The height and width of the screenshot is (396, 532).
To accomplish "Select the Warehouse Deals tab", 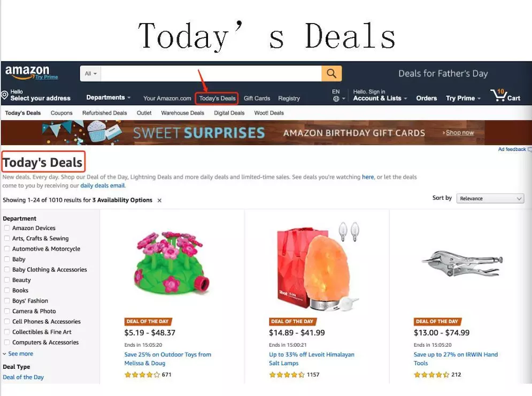I will pyautogui.click(x=182, y=113).
